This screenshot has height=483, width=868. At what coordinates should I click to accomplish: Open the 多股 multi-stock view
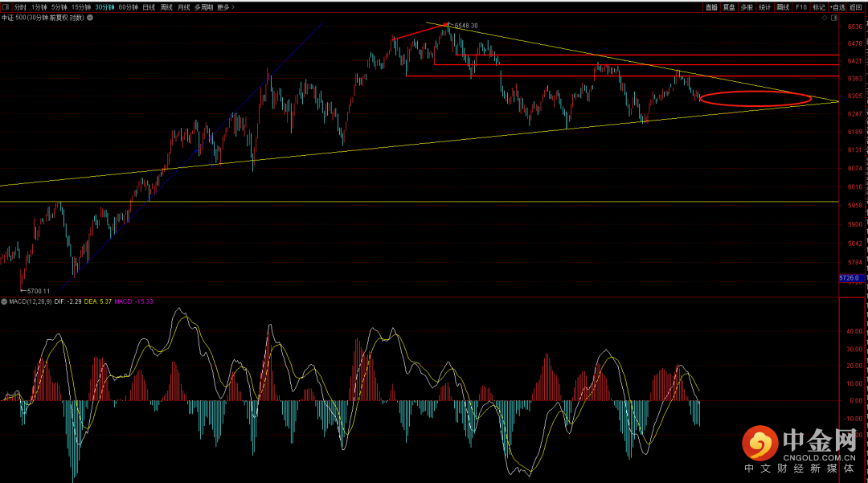pyautogui.click(x=747, y=7)
